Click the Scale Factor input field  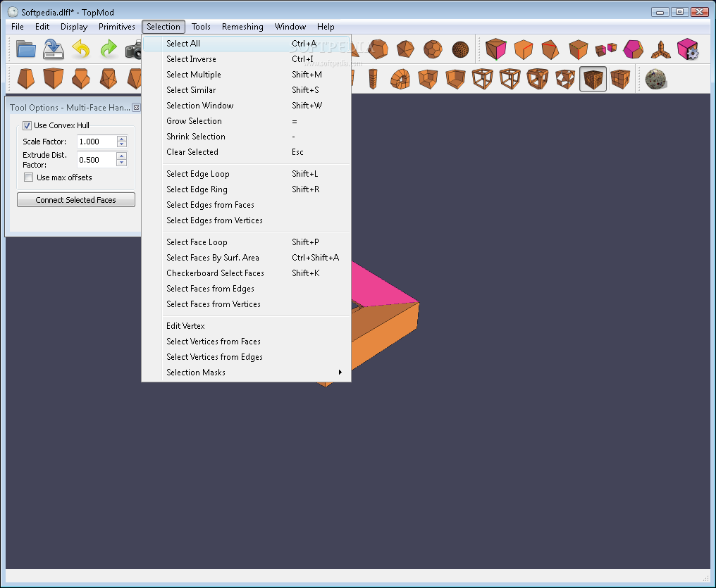point(97,142)
